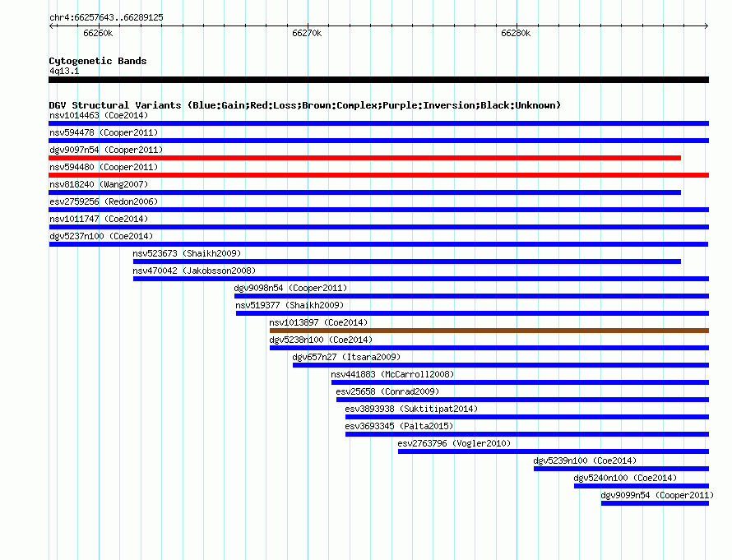This screenshot has height=560, width=732.
Task: Click nsv441883 (McCarroll2008) label
Action: [x=392, y=374]
